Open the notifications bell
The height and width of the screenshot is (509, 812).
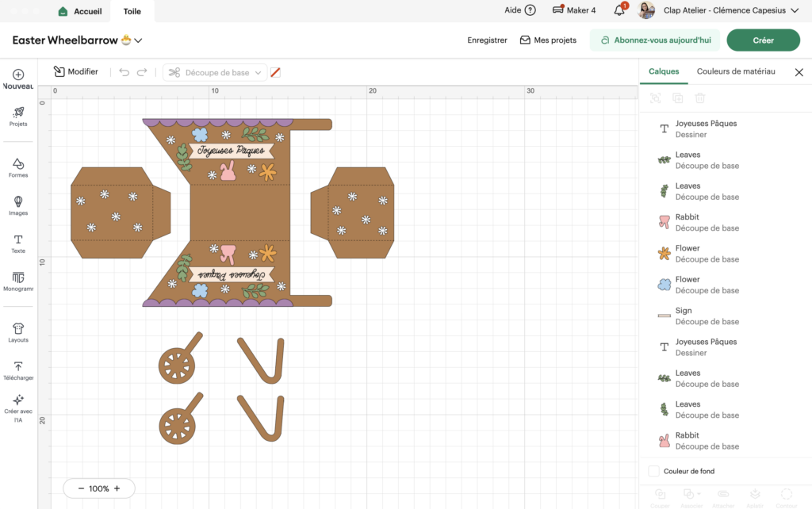pos(619,10)
